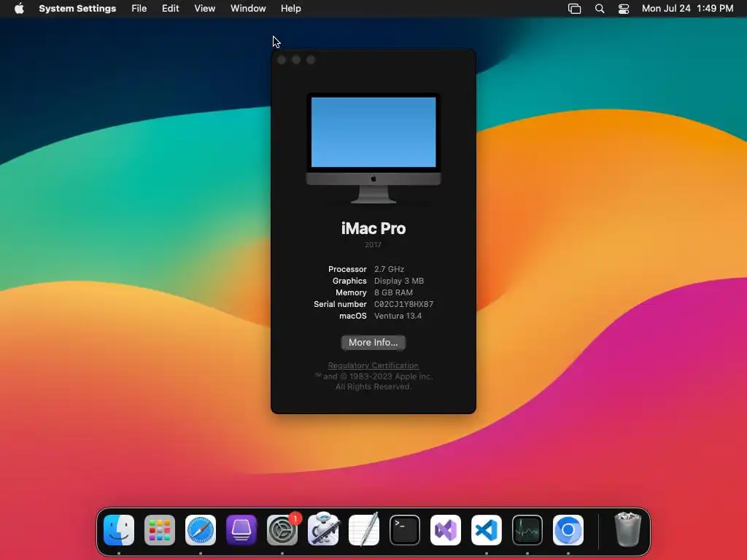This screenshot has height=560, width=747.
Task: Open Spotlight search in menu bar
Action: (600, 9)
